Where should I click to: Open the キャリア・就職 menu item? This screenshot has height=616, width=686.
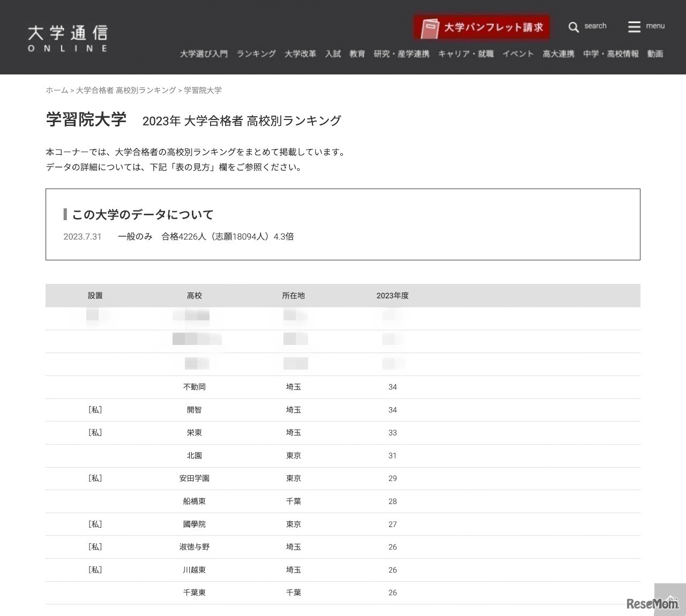click(x=466, y=54)
